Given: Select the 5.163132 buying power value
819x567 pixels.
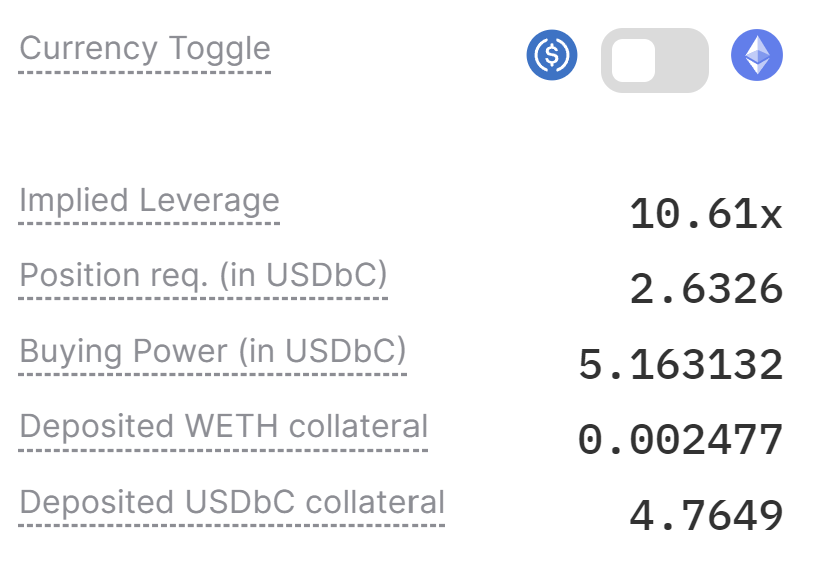Looking at the screenshot, I should [680, 365].
